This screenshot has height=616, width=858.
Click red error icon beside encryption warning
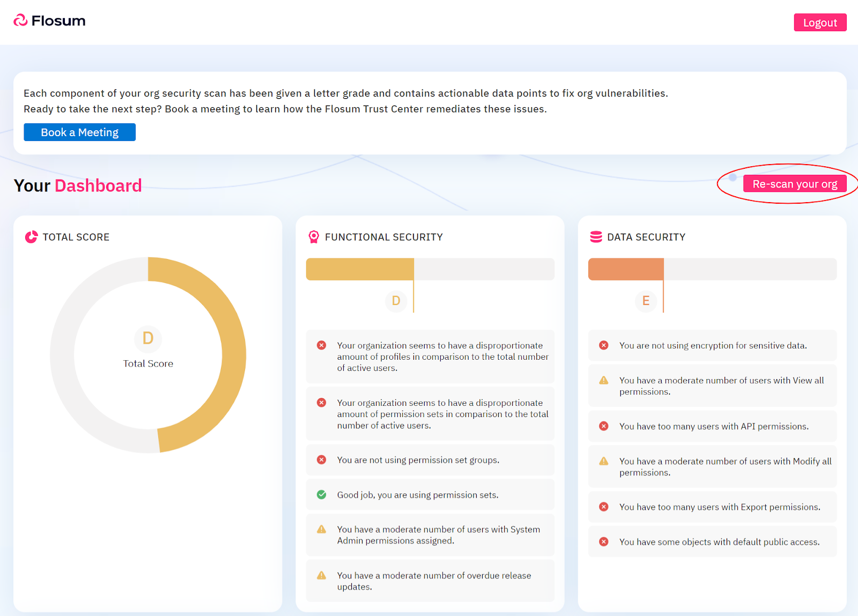tap(604, 345)
